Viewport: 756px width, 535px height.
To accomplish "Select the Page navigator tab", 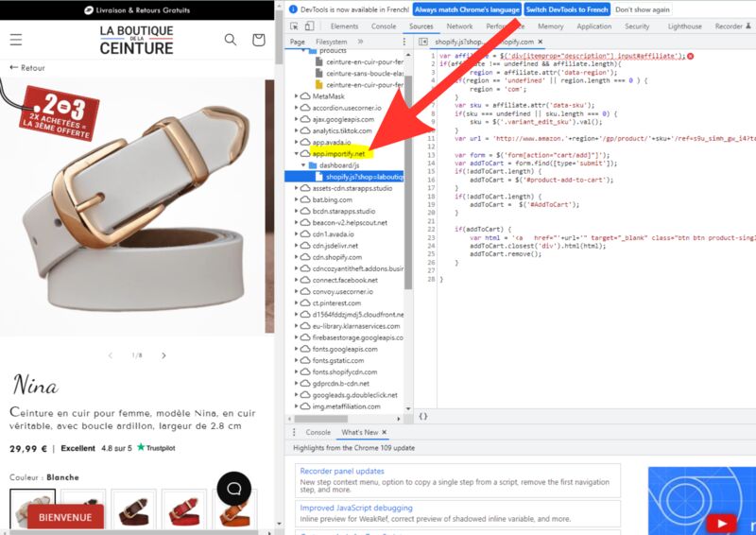I will click(x=298, y=42).
